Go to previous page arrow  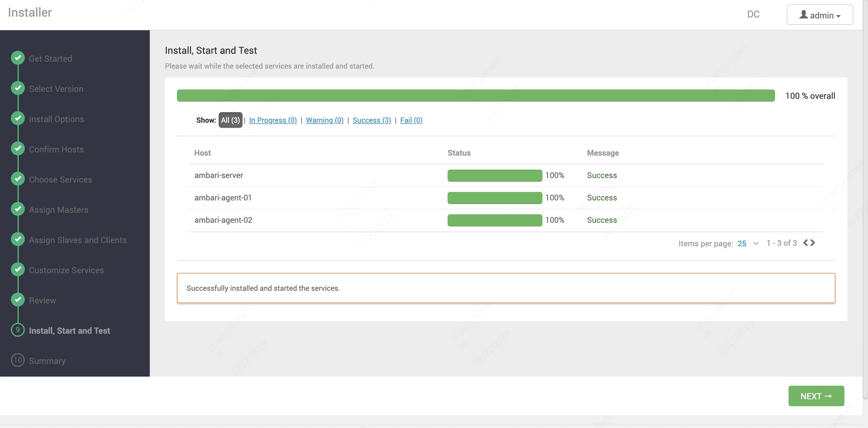805,243
